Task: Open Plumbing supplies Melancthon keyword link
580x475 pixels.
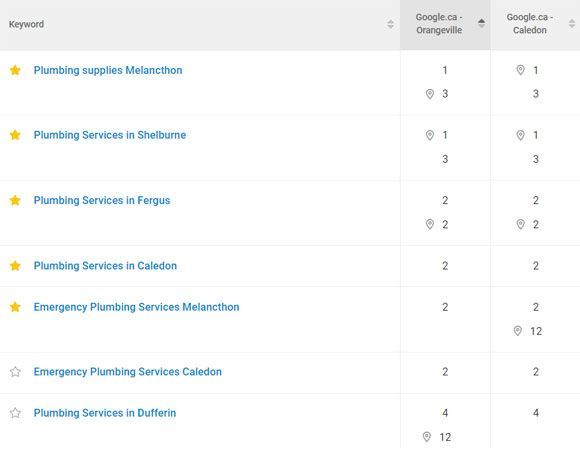Action: coord(108,70)
